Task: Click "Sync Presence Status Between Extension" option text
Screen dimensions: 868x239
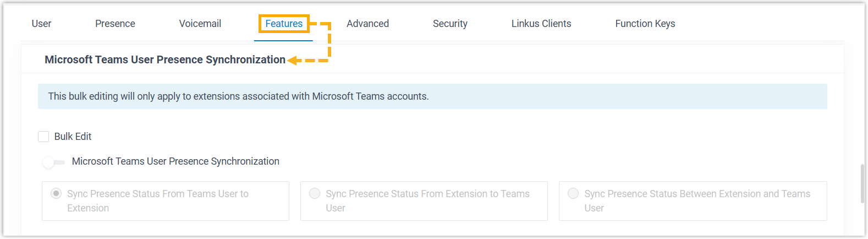Action: tap(697, 194)
